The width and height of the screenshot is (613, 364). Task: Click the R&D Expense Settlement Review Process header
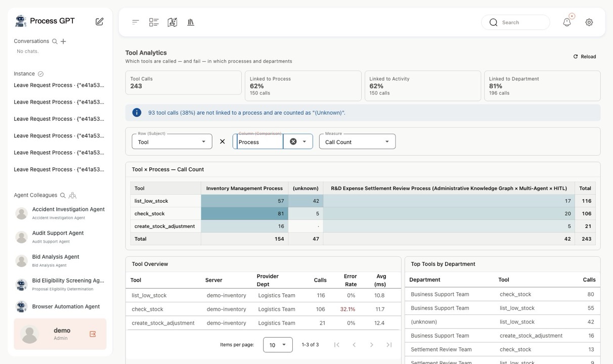tap(449, 188)
